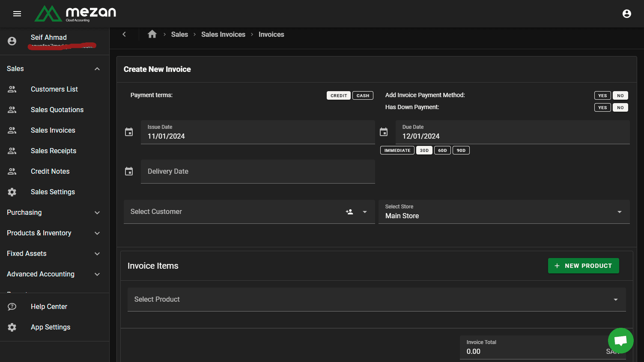The width and height of the screenshot is (644, 362).
Task: Click Invoices breadcrumb link
Action: [271, 34]
